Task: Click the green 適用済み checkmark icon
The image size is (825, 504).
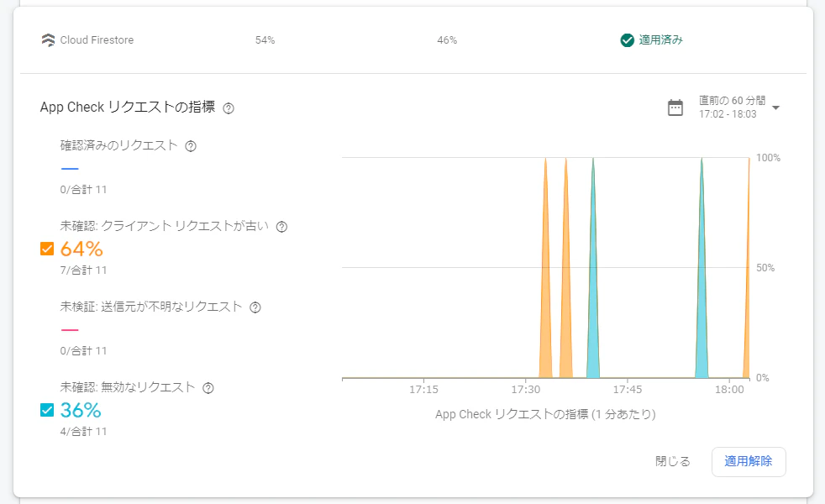Action: [x=627, y=40]
